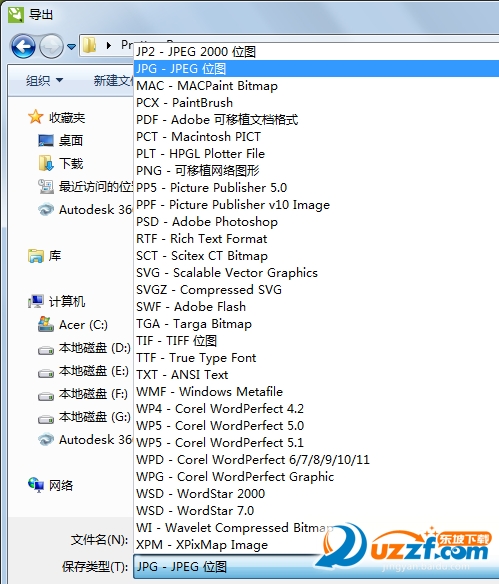Open the 保存类型 JPG combo box

click(316, 567)
